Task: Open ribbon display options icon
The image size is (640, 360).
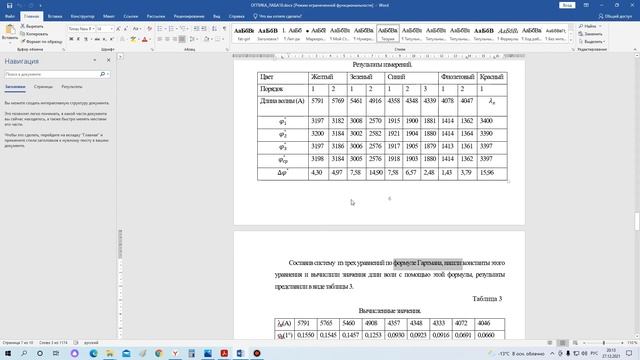Action: click(586, 5)
